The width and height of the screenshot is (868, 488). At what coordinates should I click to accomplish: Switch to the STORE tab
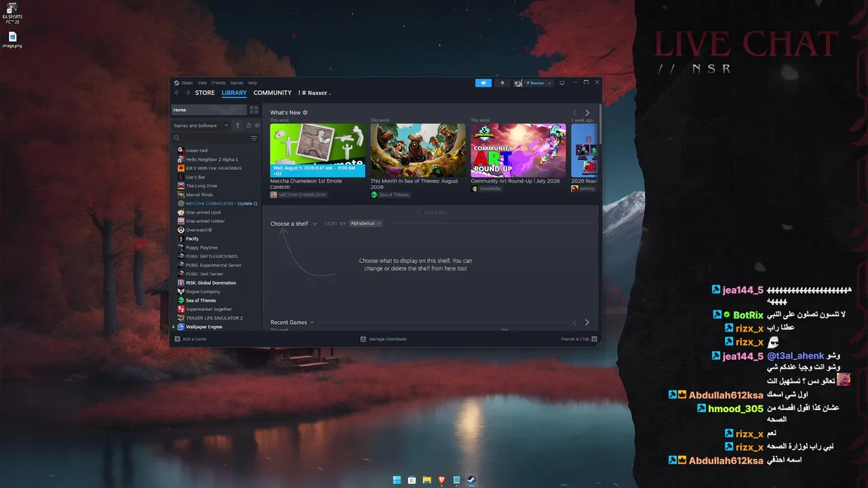205,93
